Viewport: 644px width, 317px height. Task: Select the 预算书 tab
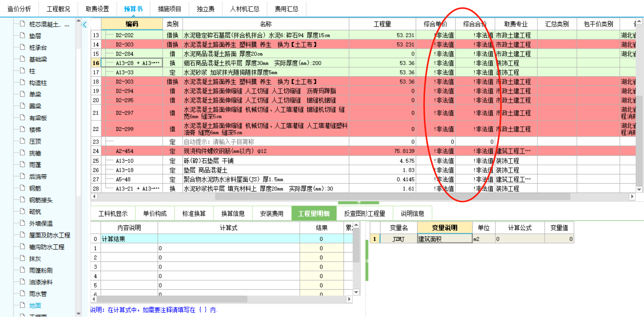pyautogui.click(x=133, y=9)
